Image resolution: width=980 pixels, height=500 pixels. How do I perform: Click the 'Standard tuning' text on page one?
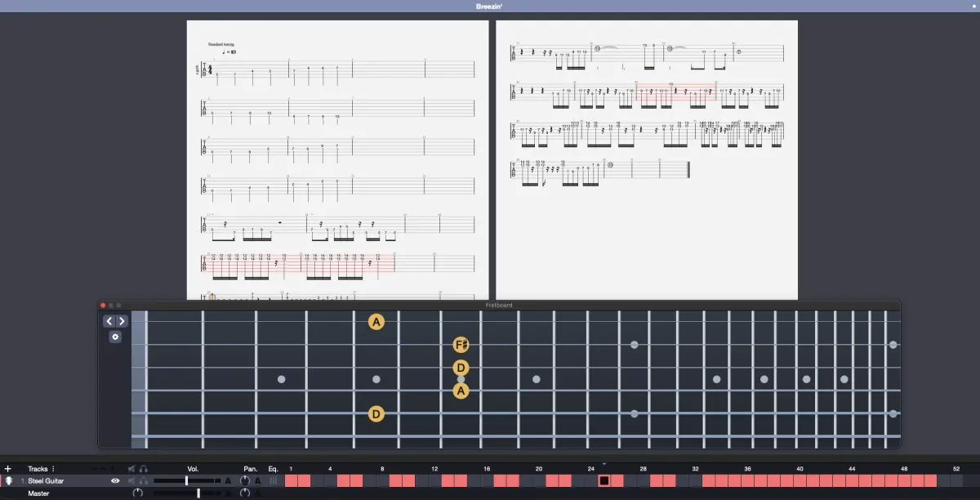pyautogui.click(x=220, y=44)
